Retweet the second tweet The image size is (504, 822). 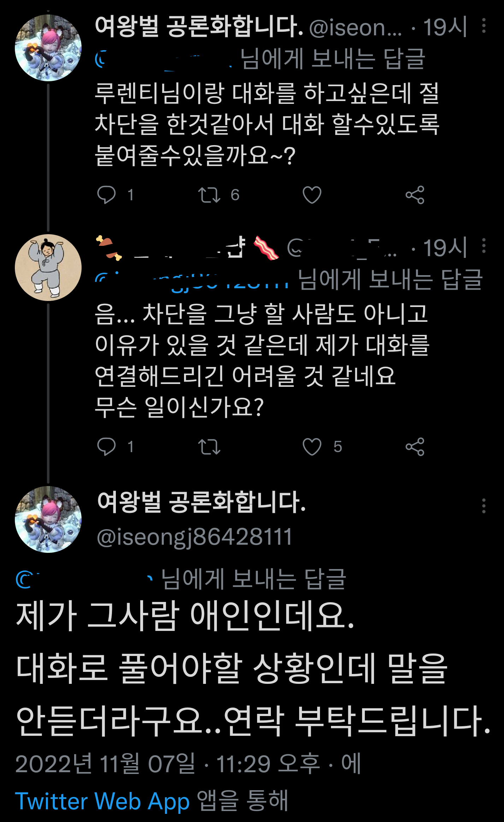click(x=209, y=447)
